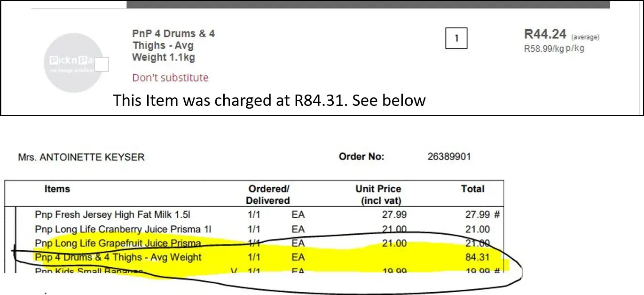Screen dimensions: 644x295
Task: Select the highlighted 4 Drums & 4 Thighs row
Action: pos(118,257)
